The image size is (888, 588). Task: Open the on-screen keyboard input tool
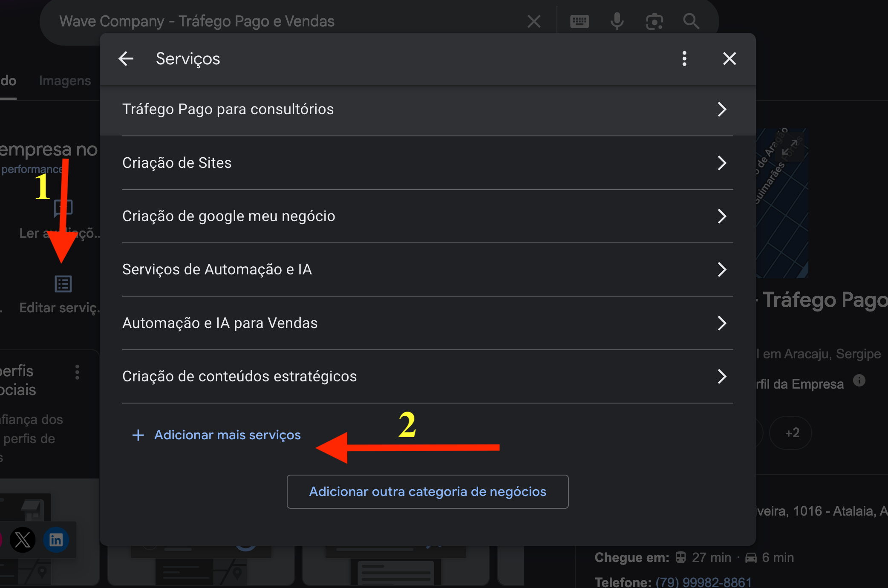pyautogui.click(x=580, y=21)
